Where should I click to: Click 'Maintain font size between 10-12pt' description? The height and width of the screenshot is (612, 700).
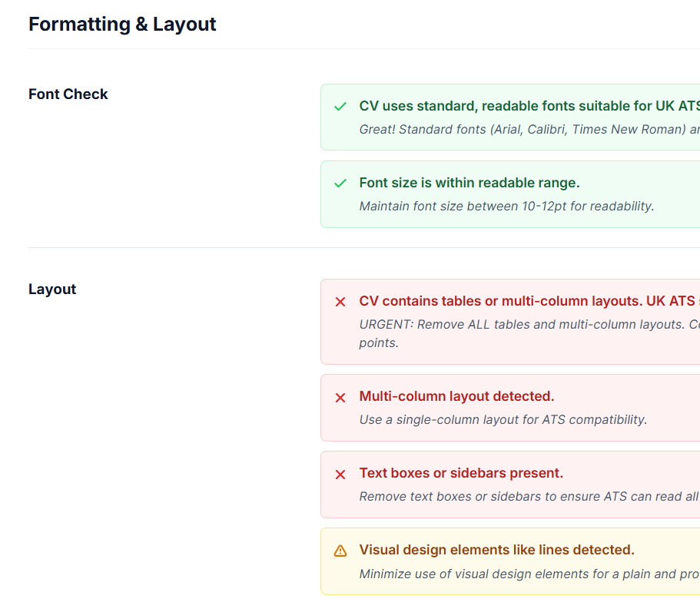(x=506, y=206)
